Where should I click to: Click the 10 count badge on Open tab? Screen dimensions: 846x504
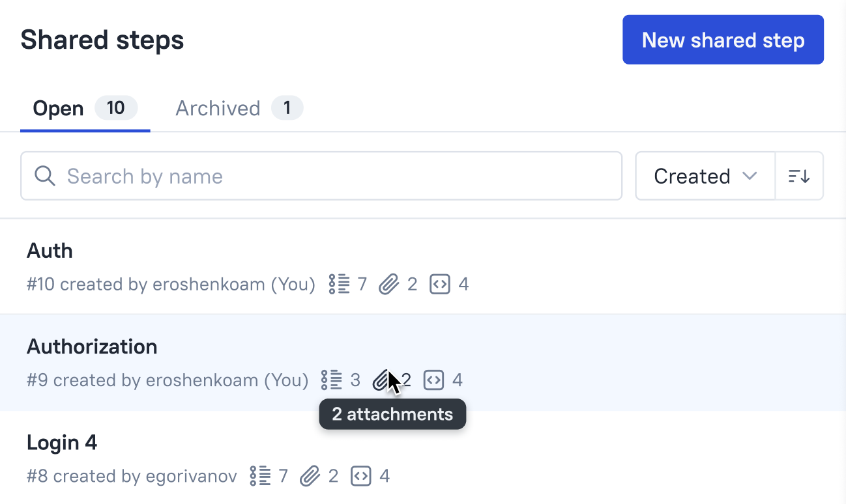tap(117, 108)
